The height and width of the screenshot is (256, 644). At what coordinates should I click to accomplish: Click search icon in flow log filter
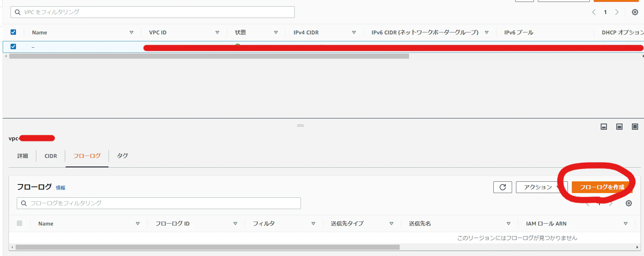coord(24,203)
